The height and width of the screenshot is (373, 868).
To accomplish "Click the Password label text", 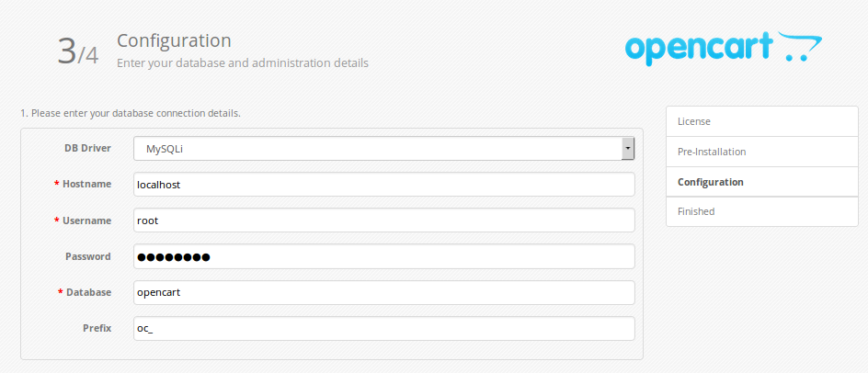I will [x=88, y=256].
